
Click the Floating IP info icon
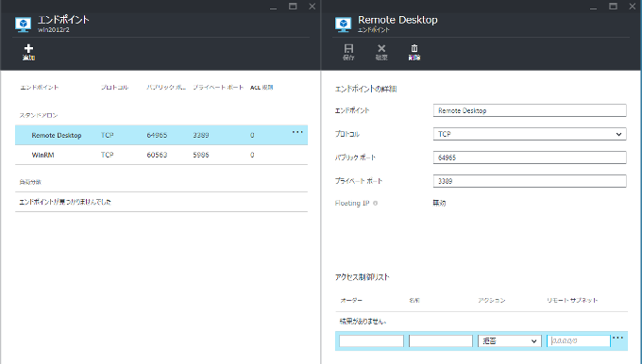click(x=375, y=204)
